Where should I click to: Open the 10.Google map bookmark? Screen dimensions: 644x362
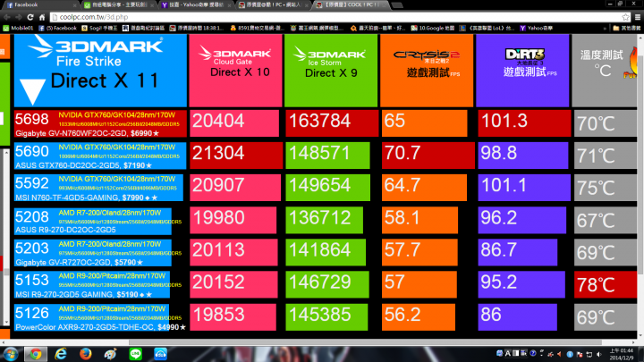click(x=433, y=29)
